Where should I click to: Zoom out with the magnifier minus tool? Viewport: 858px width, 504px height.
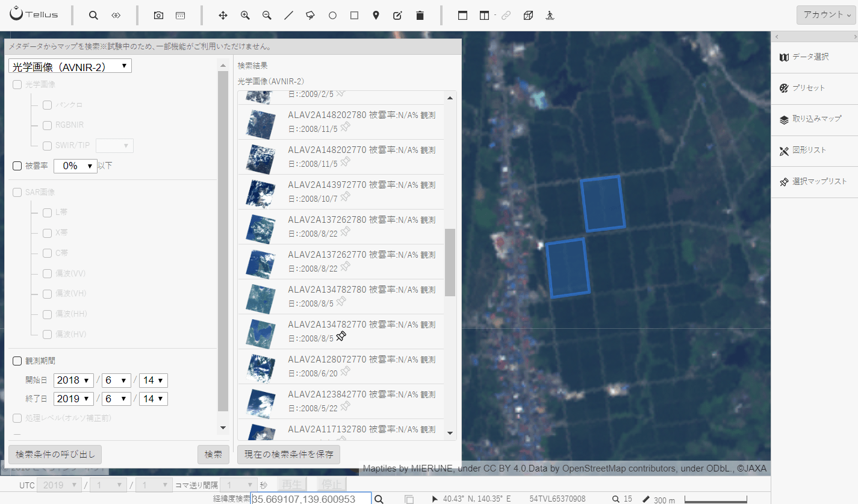click(x=267, y=16)
